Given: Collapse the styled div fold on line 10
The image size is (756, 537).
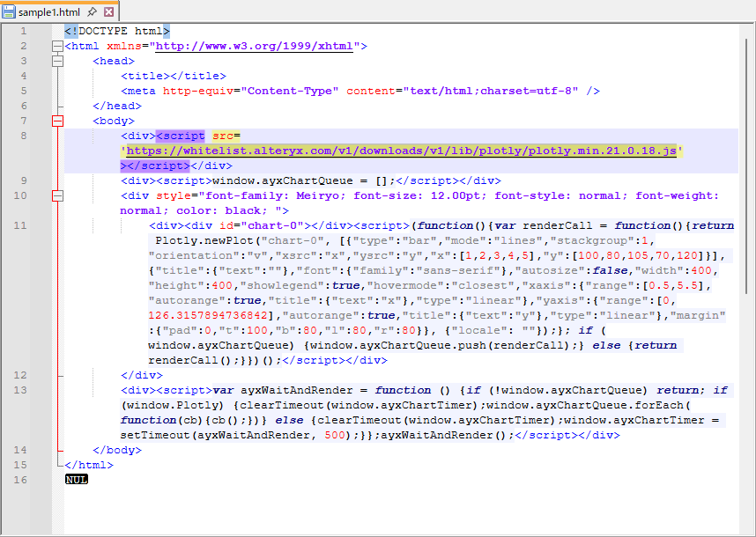Looking at the screenshot, I should tap(58, 195).
